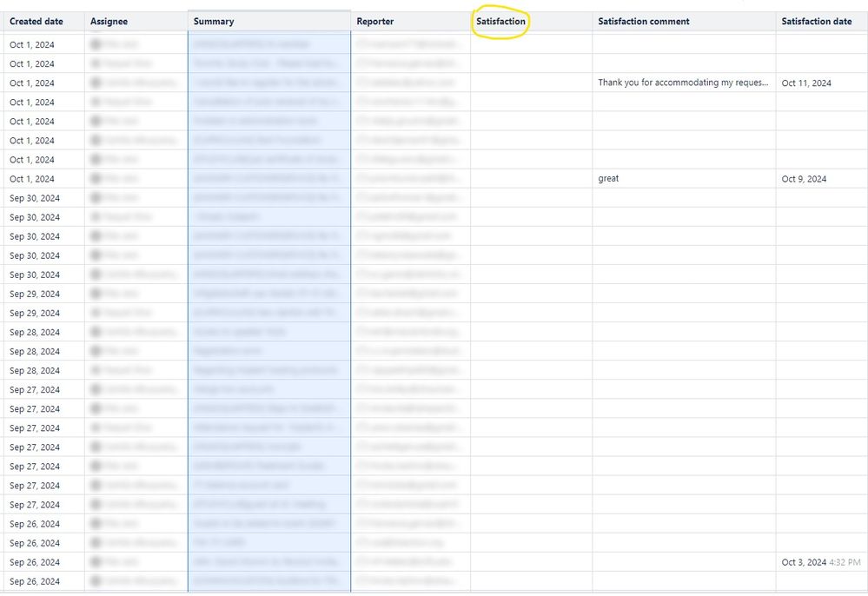Click Created date in the 'Oct 3, 2024' satisfaction row
The width and height of the screenshot is (868, 596).
(x=35, y=562)
